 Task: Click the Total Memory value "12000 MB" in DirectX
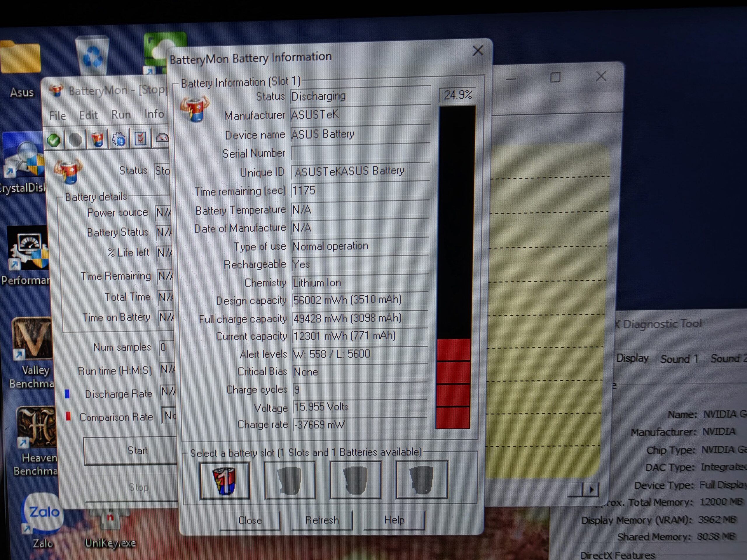pyautogui.click(x=721, y=502)
